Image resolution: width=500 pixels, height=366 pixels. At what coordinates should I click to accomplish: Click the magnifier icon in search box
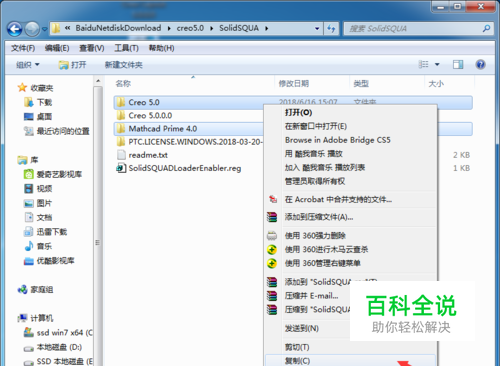(486, 29)
